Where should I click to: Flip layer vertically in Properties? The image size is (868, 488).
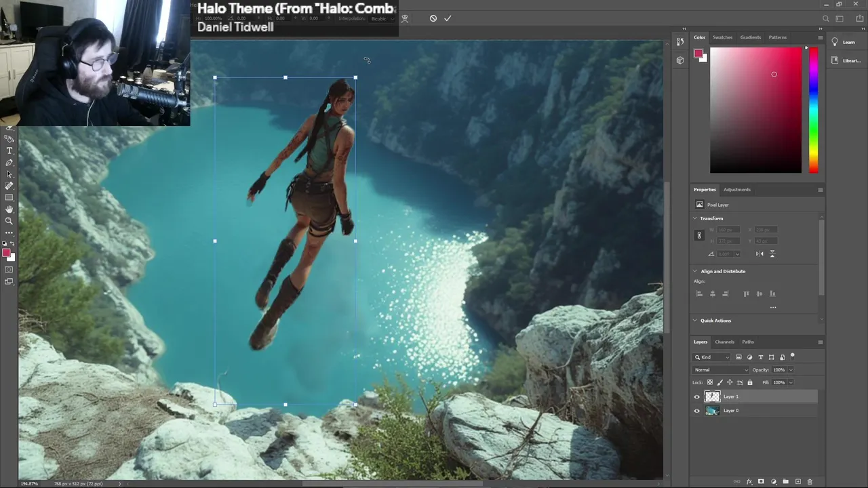point(772,253)
